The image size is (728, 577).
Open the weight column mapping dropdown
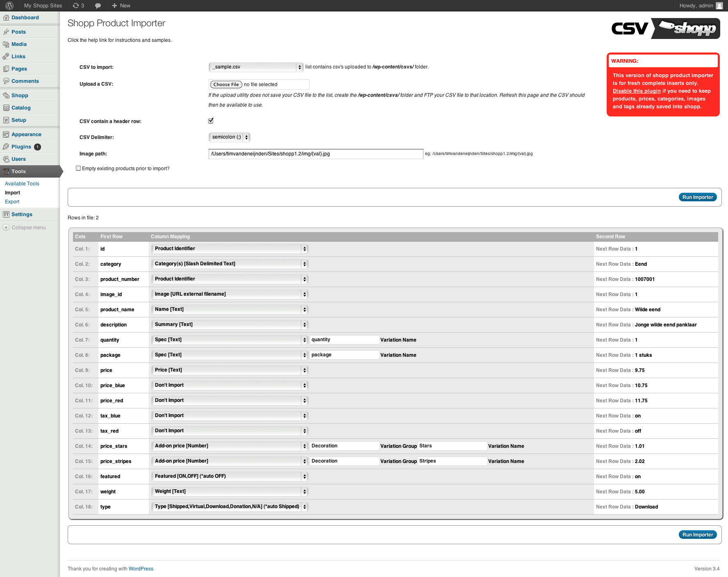(230, 491)
